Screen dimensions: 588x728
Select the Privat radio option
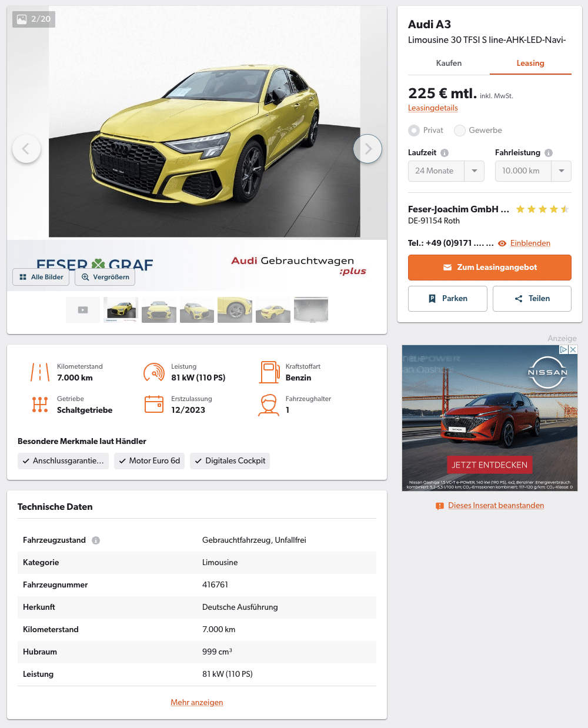[414, 131]
